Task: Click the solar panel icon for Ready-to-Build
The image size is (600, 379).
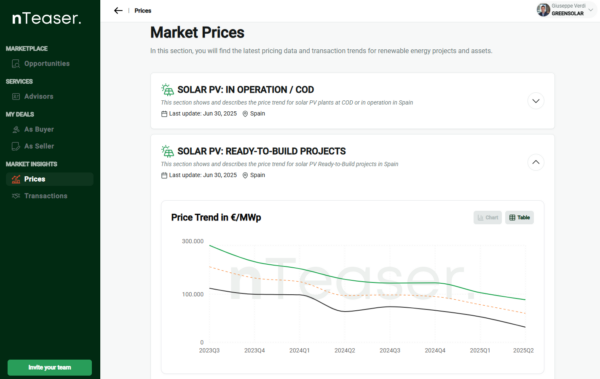Action: click(167, 151)
